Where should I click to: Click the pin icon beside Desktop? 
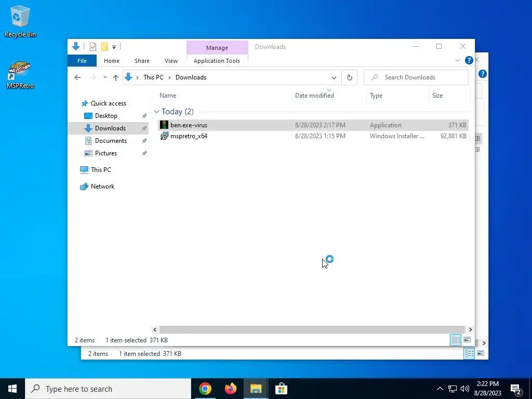tap(144, 116)
